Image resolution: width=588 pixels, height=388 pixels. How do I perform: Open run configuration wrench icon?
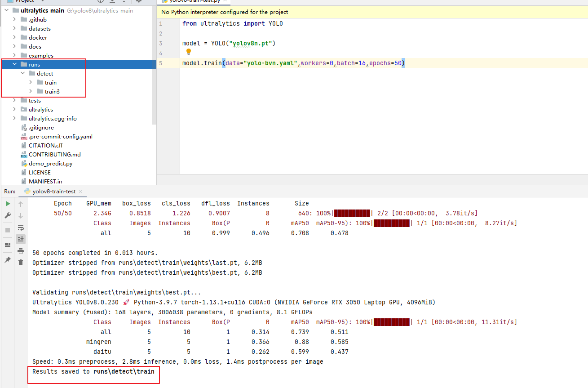(8, 215)
